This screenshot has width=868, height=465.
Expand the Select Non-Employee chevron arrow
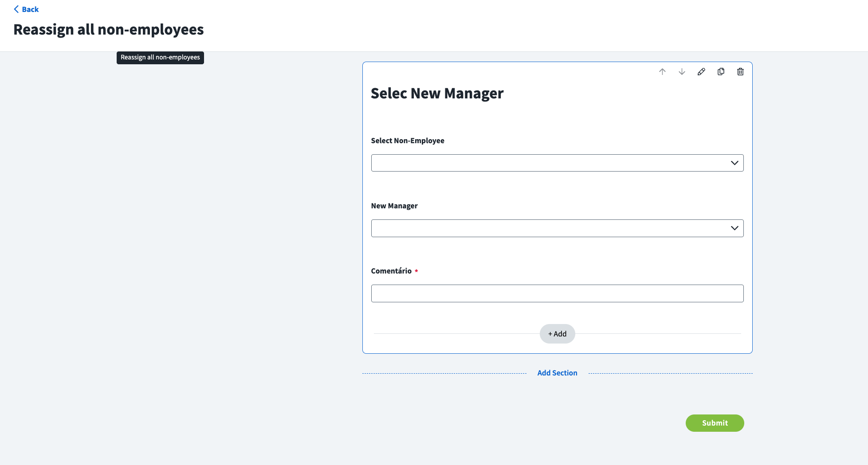click(x=734, y=163)
